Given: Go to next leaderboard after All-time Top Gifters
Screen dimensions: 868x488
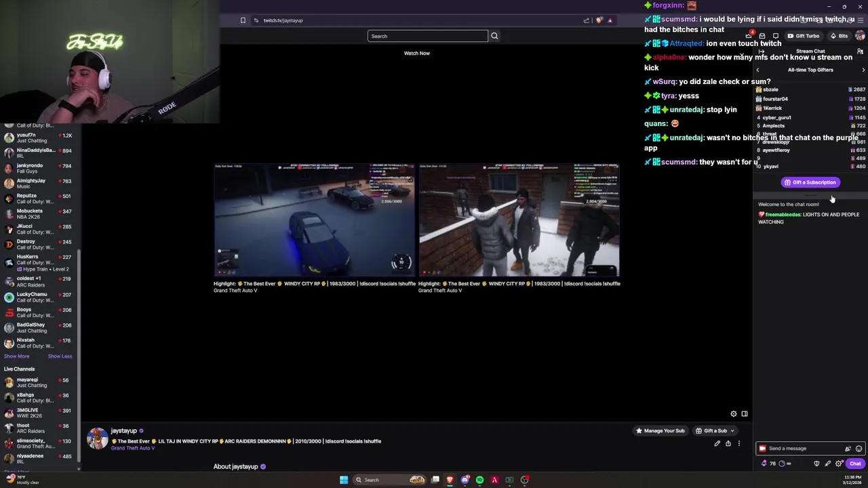Looking at the screenshot, I should pos(863,70).
